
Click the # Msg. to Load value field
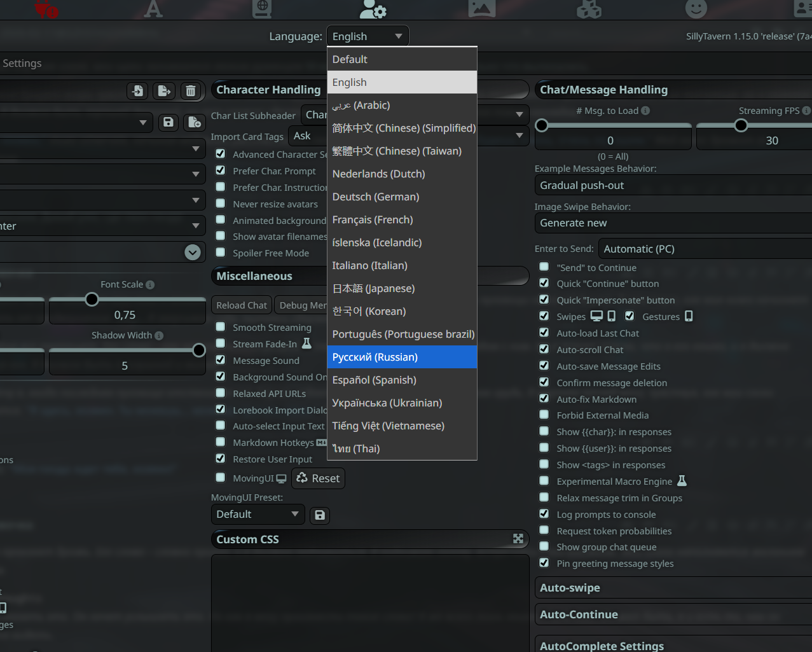(x=613, y=141)
